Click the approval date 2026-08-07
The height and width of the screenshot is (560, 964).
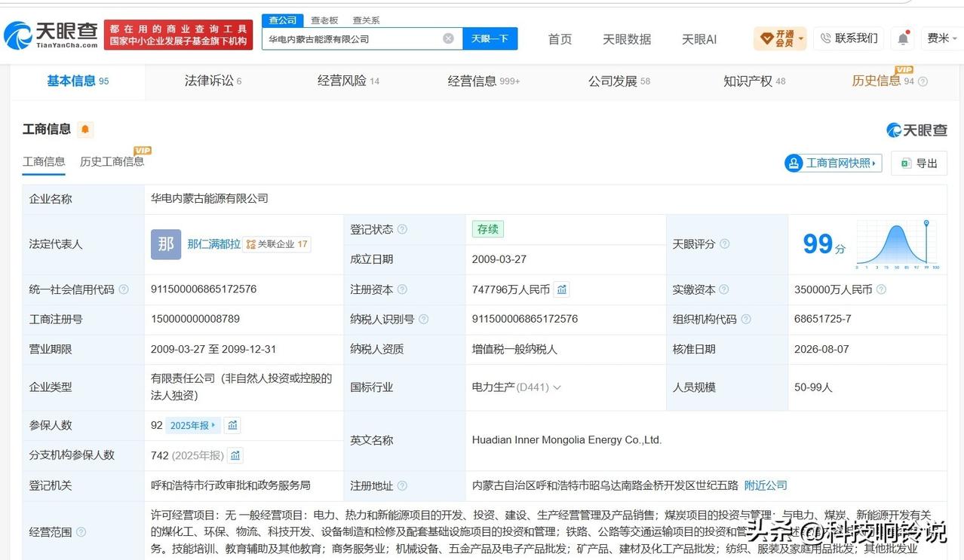821,350
